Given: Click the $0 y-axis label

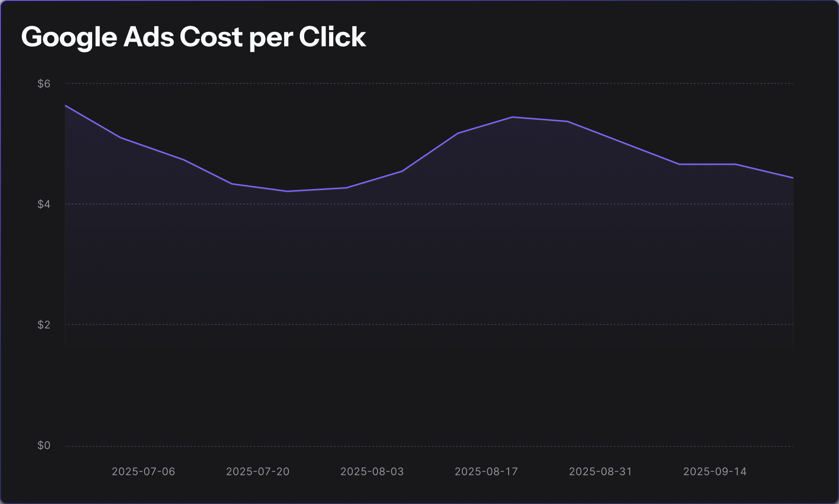Looking at the screenshot, I should 44,445.
